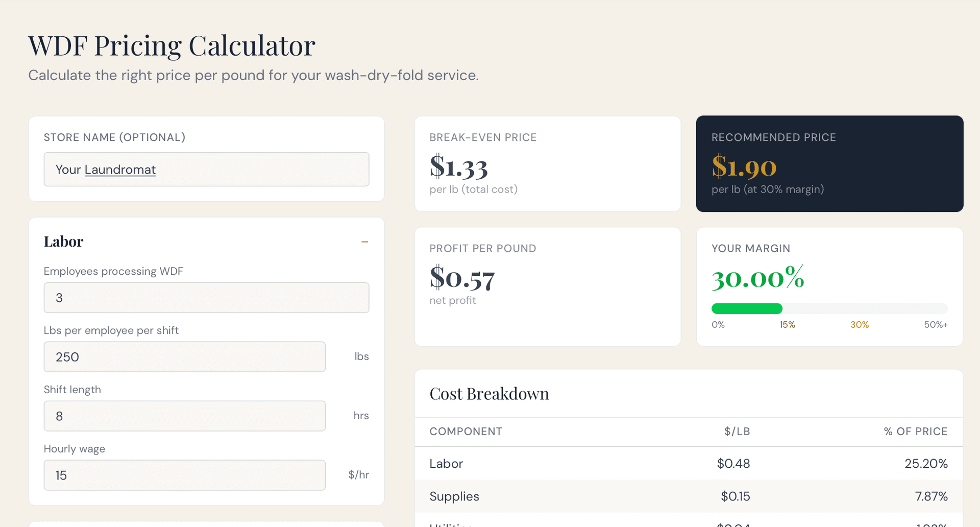This screenshot has width=980, height=527.
Task: Collapse the Labor section
Action: point(365,242)
